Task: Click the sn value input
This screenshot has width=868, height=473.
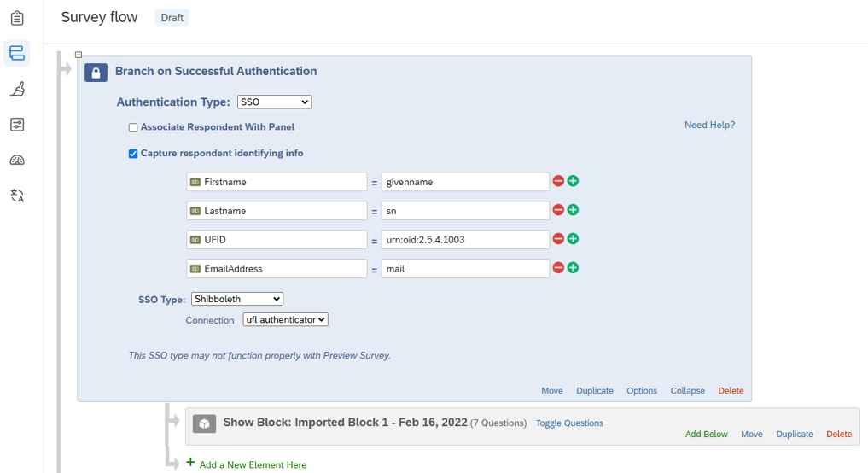Action: pyautogui.click(x=465, y=211)
